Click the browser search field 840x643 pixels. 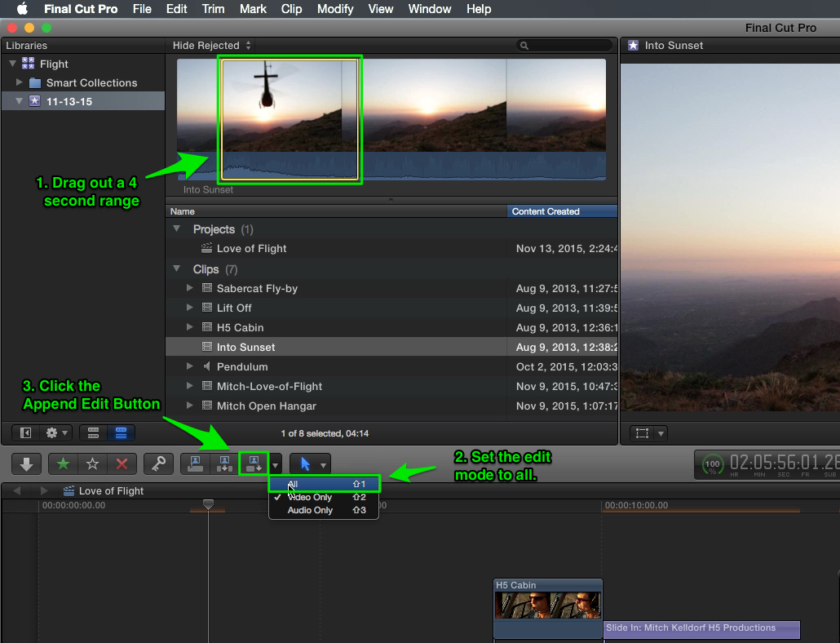(x=564, y=46)
